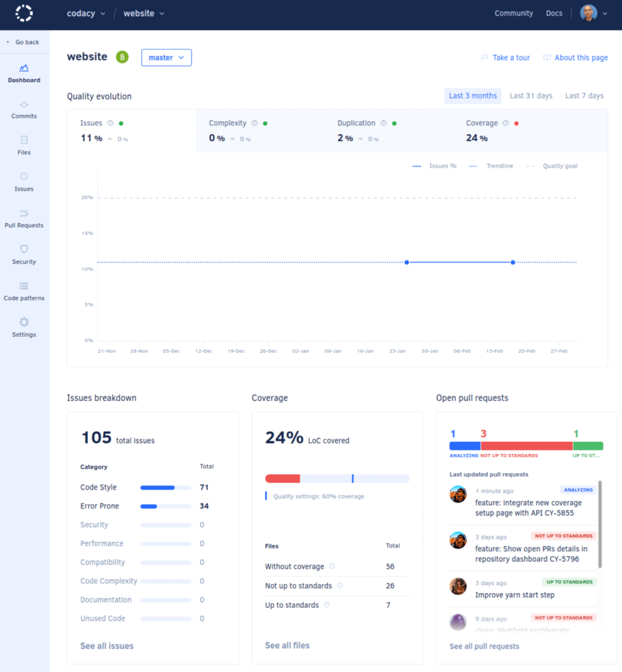Open the Docs page from the top bar
622x672 pixels.
553,13
